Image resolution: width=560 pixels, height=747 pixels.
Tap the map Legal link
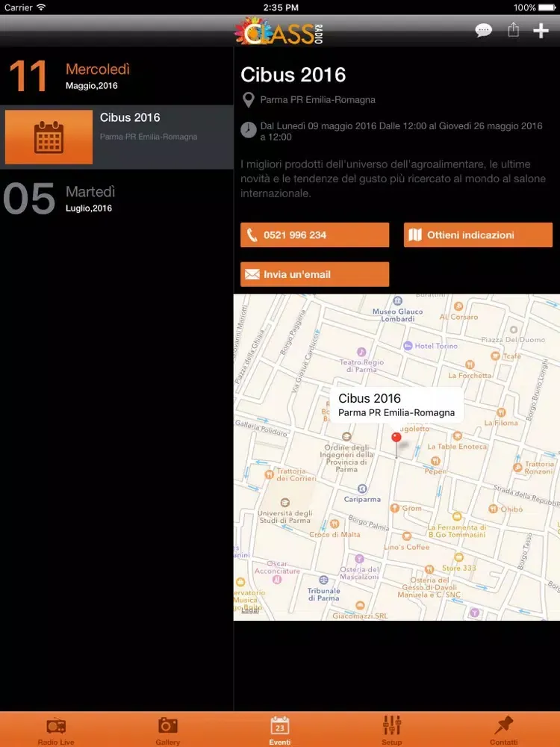pyautogui.click(x=250, y=610)
